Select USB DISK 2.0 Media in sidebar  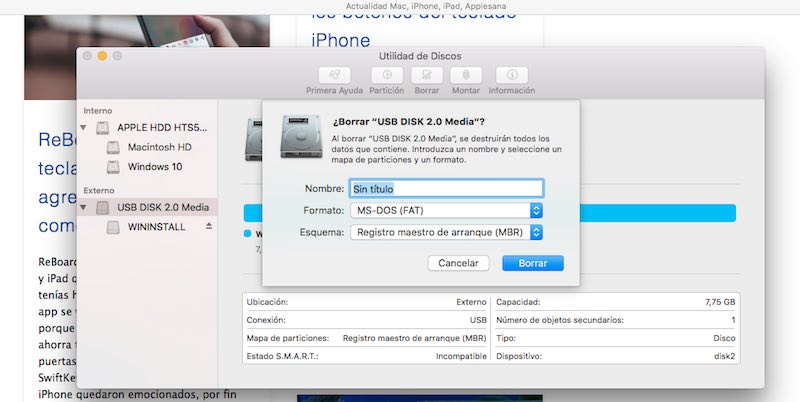[163, 207]
